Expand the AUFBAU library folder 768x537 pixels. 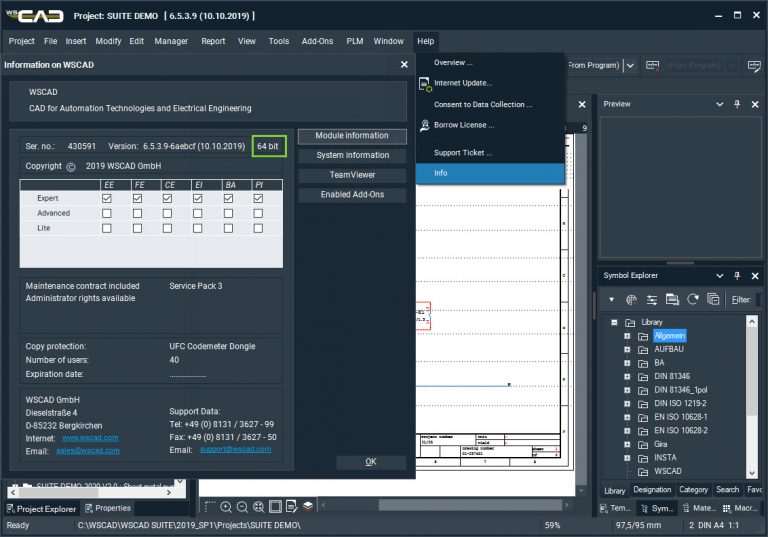point(627,351)
